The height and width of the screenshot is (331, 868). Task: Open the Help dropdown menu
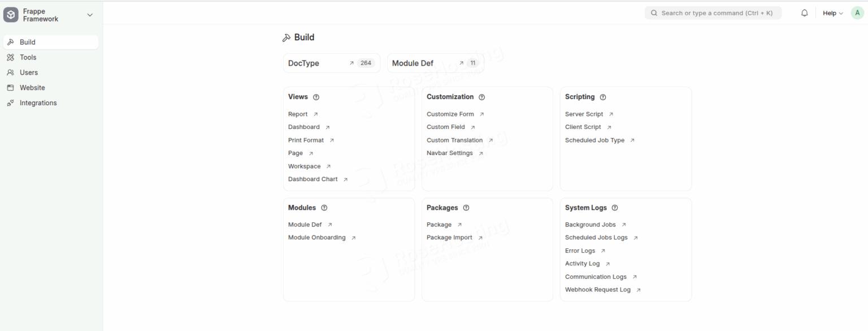point(832,13)
